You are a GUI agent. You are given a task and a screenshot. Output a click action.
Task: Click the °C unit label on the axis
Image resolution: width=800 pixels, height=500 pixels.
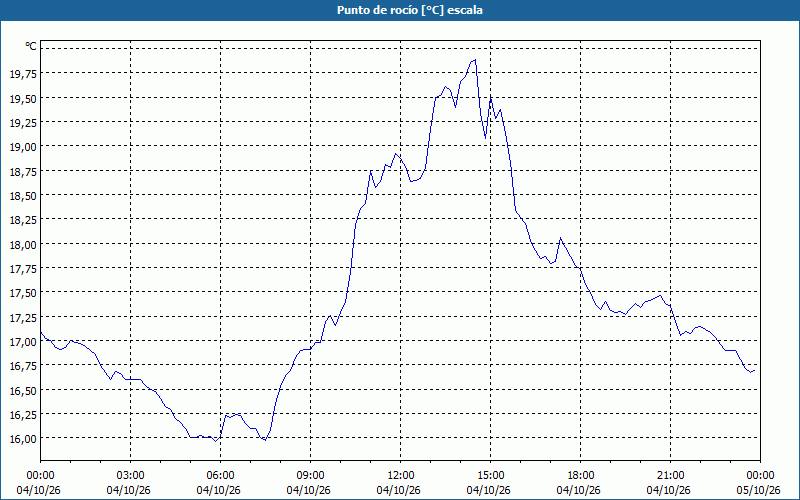point(31,46)
